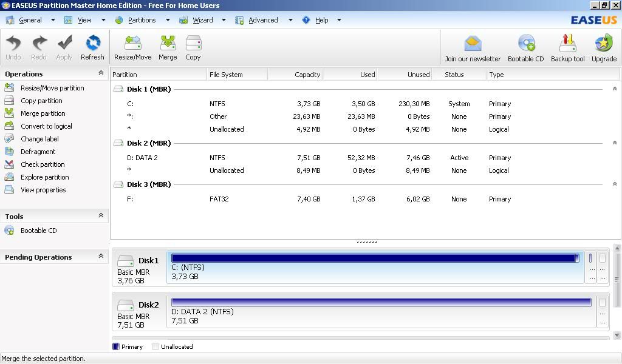Sort by Partition column header
The image size is (622, 364).
pos(159,75)
